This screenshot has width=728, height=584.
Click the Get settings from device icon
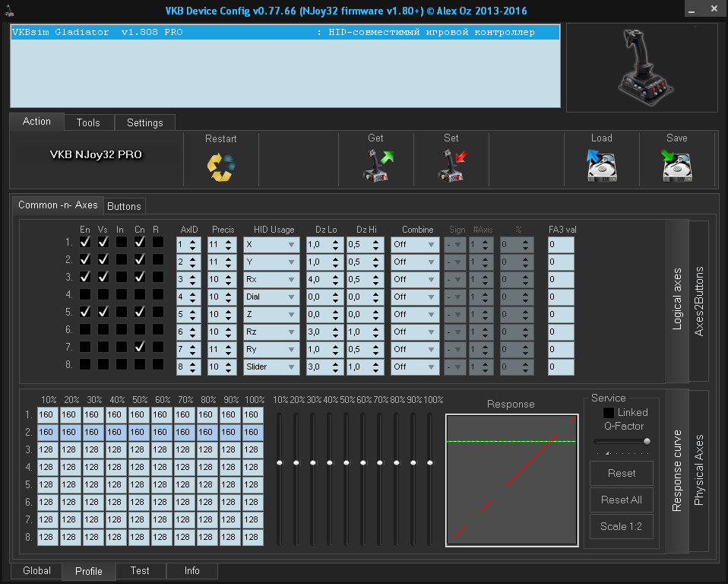[x=377, y=166]
